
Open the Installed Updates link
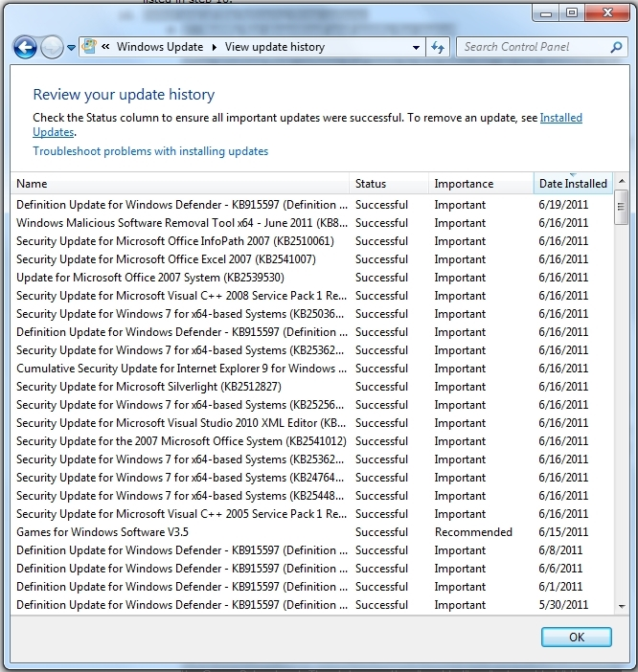pyautogui.click(x=560, y=118)
